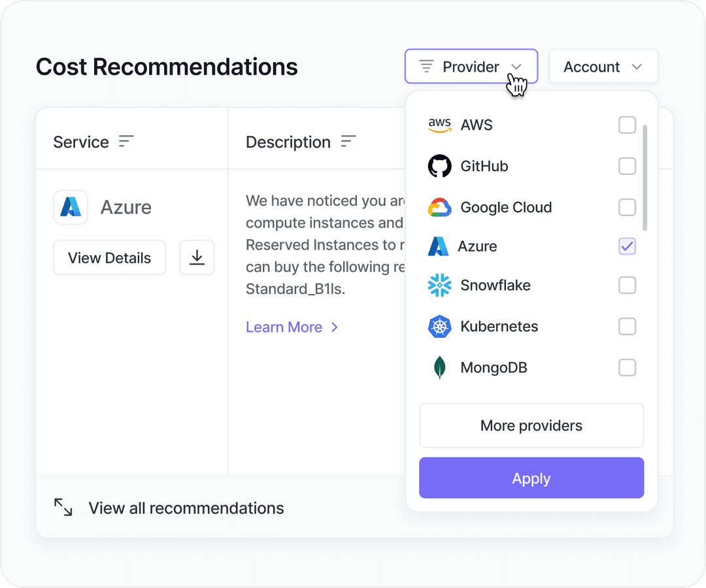Viewport: 706px width, 588px height.
Task: Click the provider list scrollbar
Action: tap(645, 178)
